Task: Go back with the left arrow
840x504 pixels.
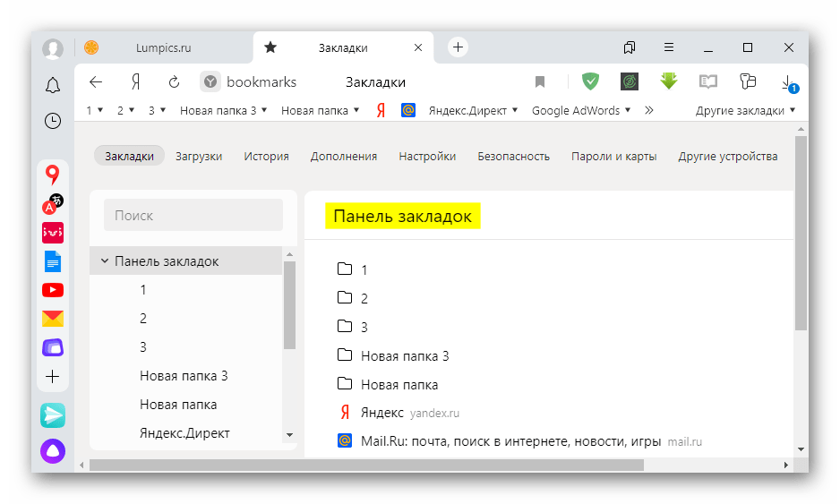Action: [96, 82]
